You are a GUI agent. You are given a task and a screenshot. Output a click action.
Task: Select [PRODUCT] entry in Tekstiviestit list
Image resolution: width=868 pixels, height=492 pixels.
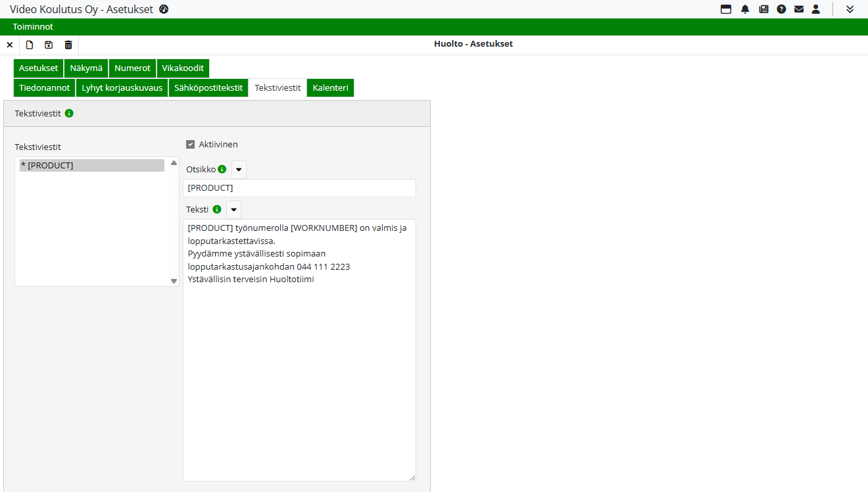91,166
